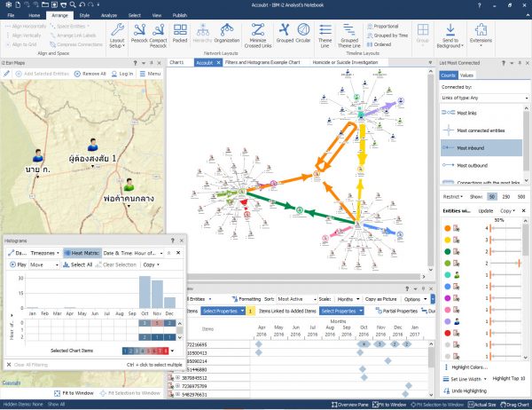This screenshot has width=532, height=410.
Task: Click the Update button
Action: pos(486,211)
